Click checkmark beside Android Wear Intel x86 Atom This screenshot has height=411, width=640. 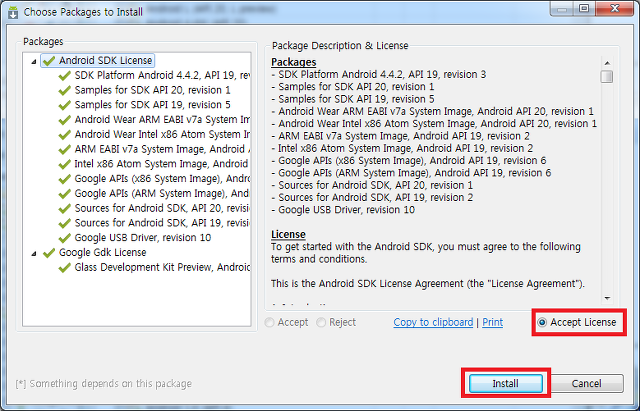tap(64, 134)
